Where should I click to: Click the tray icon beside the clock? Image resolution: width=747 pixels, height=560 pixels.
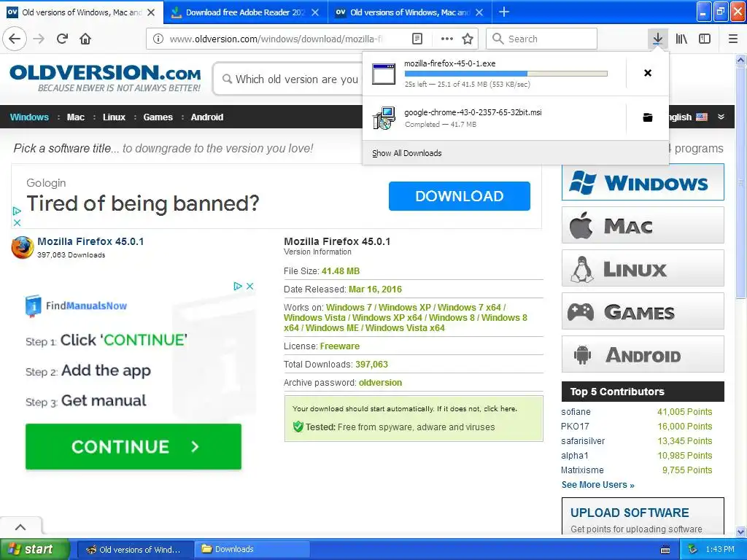click(x=693, y=549)
